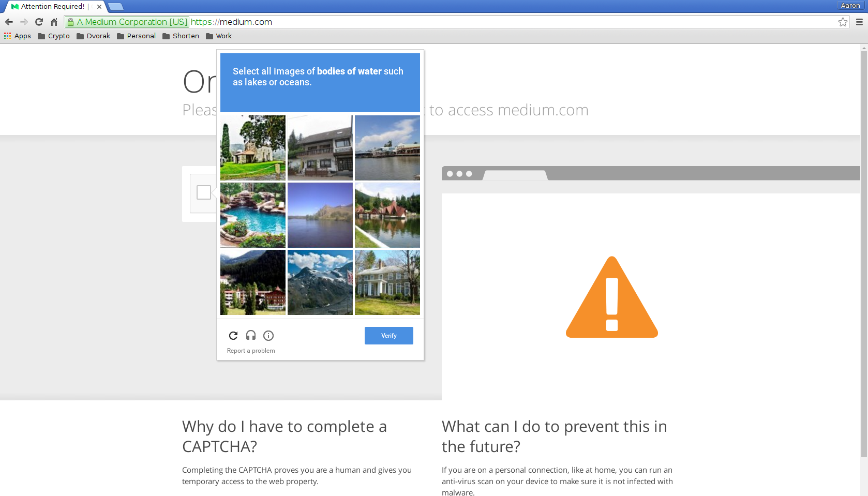Viewport: 868px width, 496px height.
Task: Expand the Crypto bookmarks folder
Action: coord(54,36)
